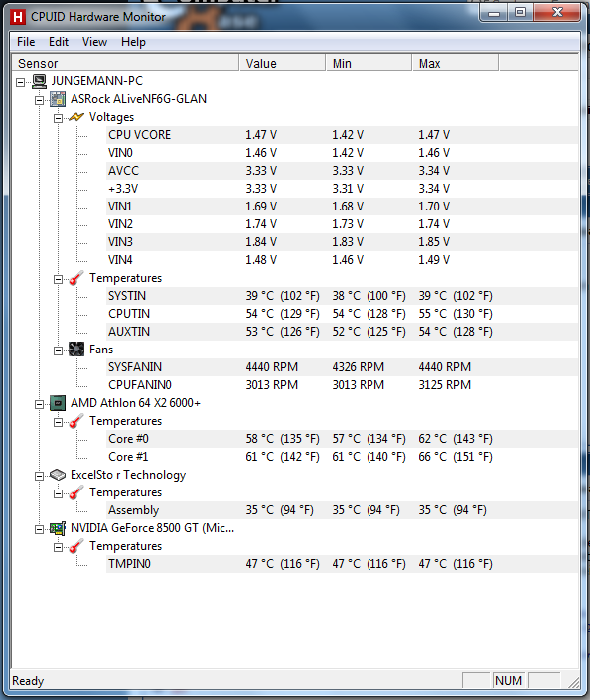Collapse Temperatures under AMD Athlon
Screen dimensions: 590x700
58,422
